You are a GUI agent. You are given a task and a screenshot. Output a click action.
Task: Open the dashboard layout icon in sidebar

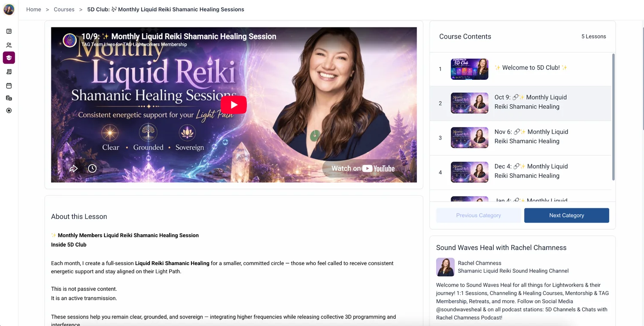coord(9,31)
